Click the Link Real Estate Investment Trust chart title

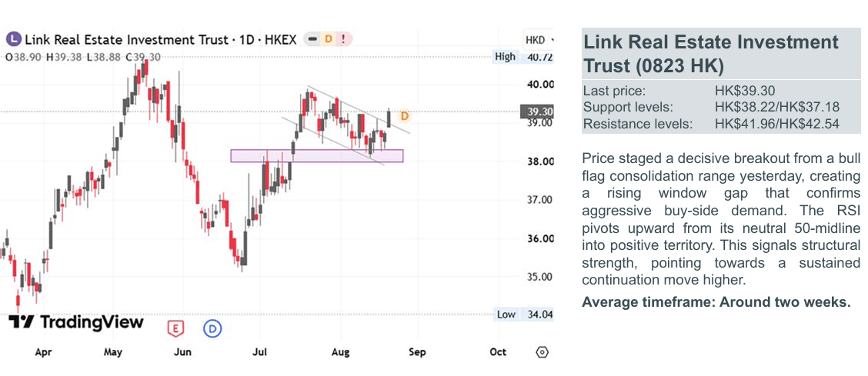pyautogui.click(x=127, y=40)
